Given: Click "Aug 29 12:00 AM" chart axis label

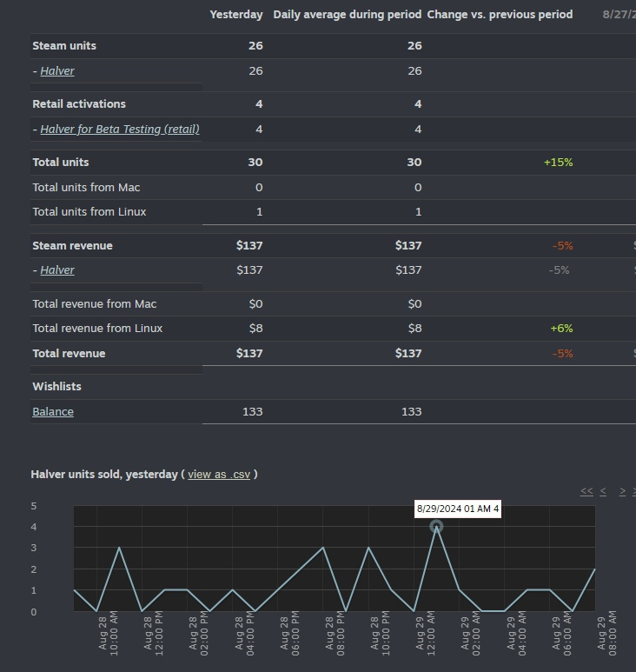Looking at the screenshot, I should point(425,634).
